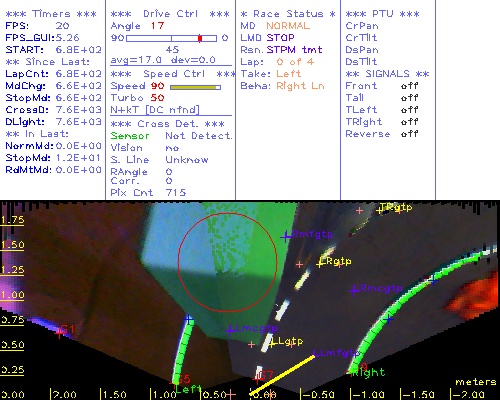Click the yellow LRgtp cross marker
This screenshot has width=500, height=400.
point(320,264)
